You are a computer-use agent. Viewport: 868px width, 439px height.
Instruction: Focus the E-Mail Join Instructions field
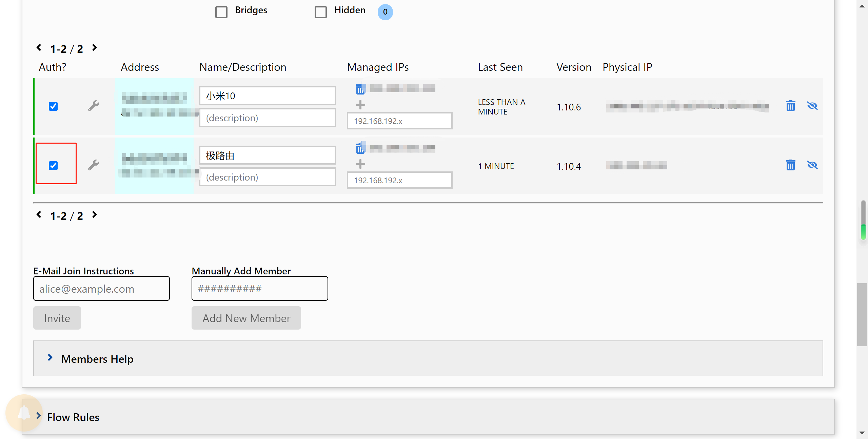pyautogui.click(x=101, y=289)
